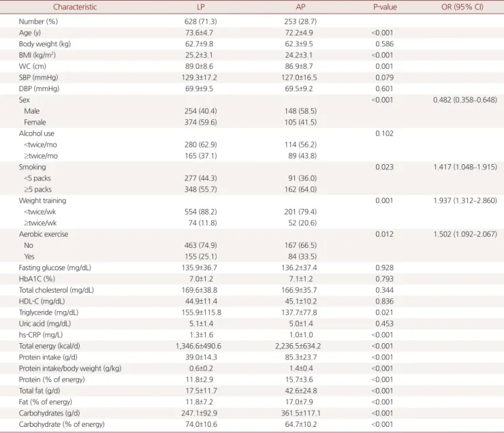
Task: Click the Characteristic column header
Action: click(75, 7)
